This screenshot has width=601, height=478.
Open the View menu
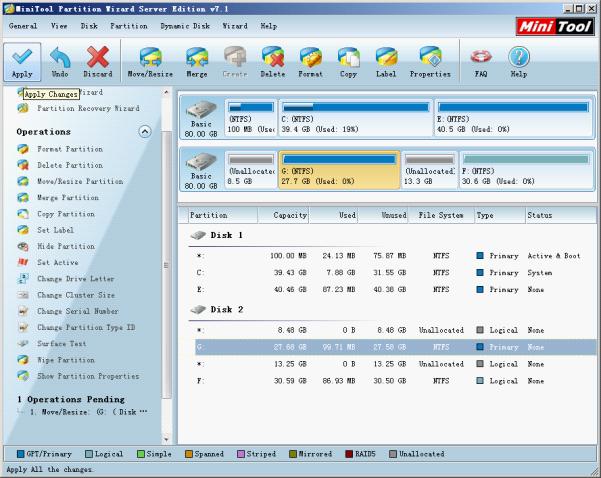click(x=59, y=26)
